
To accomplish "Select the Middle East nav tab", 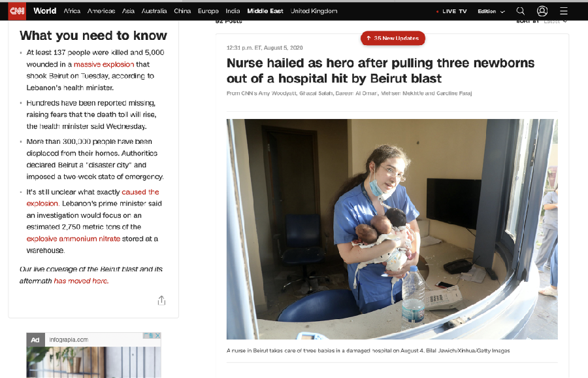I will 265,11.
